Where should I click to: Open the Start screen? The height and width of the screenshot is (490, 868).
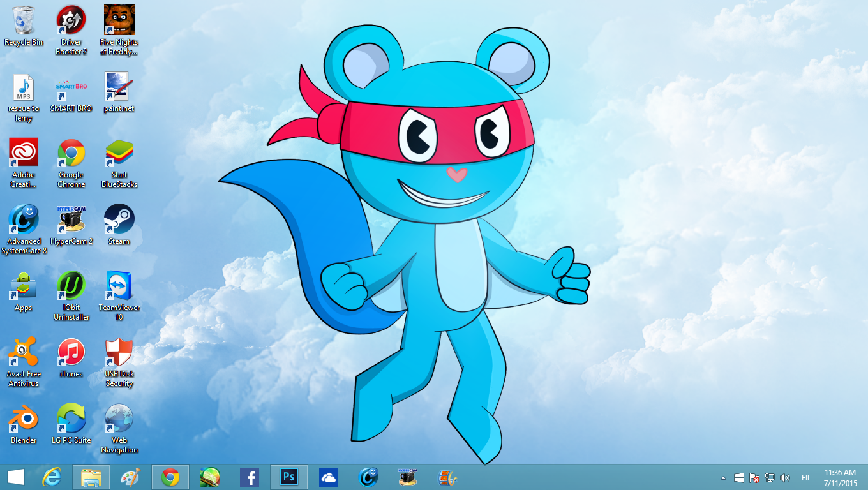point(13,477)
